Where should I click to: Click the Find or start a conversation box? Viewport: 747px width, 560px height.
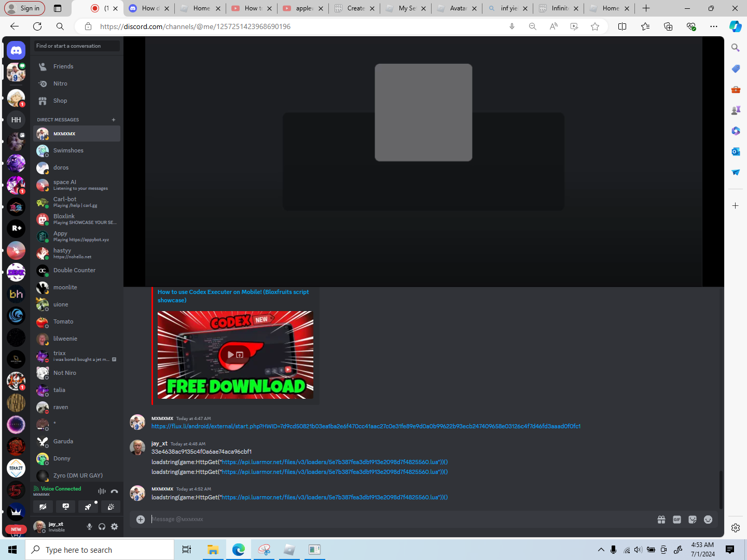[x=77, y=46]
